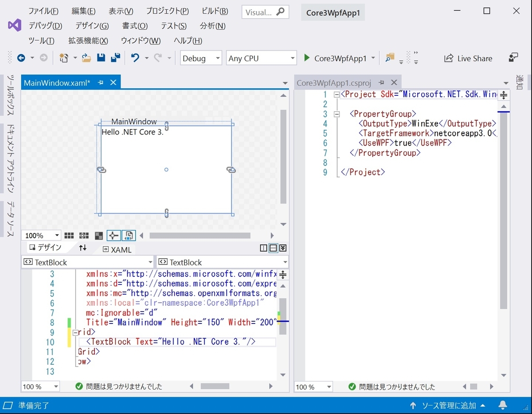
Task: Close the MainWindow.xaml tab
Action: [113, 83]
